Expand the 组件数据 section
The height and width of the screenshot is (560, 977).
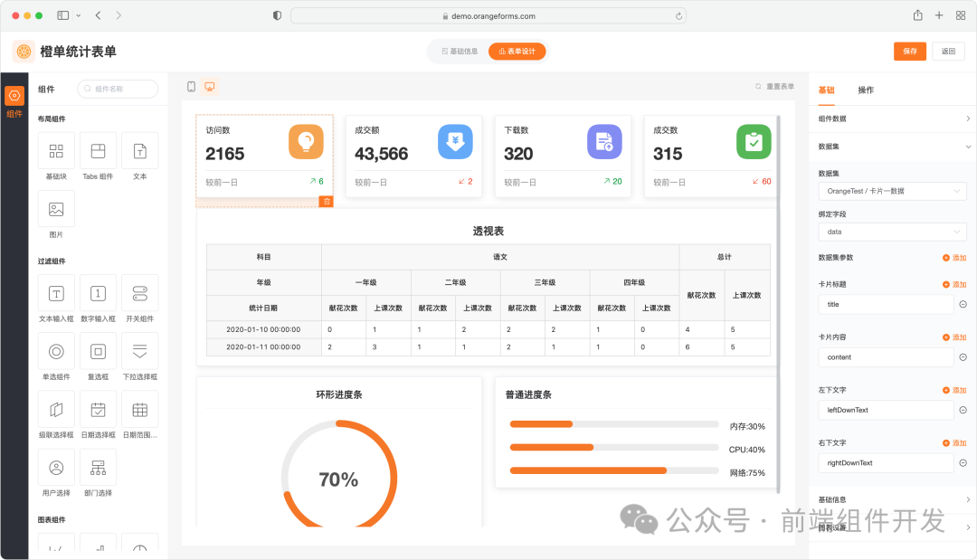[892, 119]
